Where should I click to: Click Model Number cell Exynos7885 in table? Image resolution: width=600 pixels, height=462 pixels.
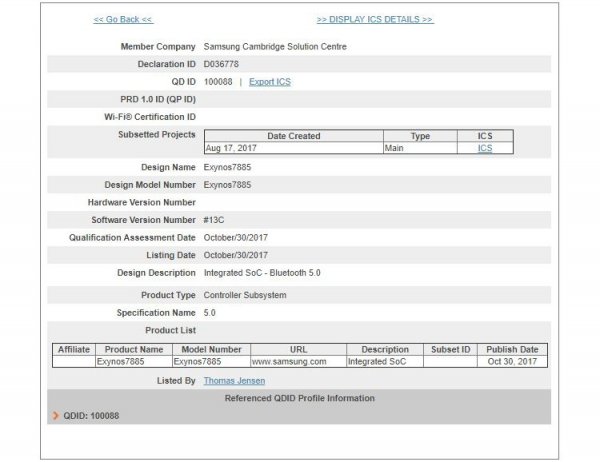tap(211, 362)
